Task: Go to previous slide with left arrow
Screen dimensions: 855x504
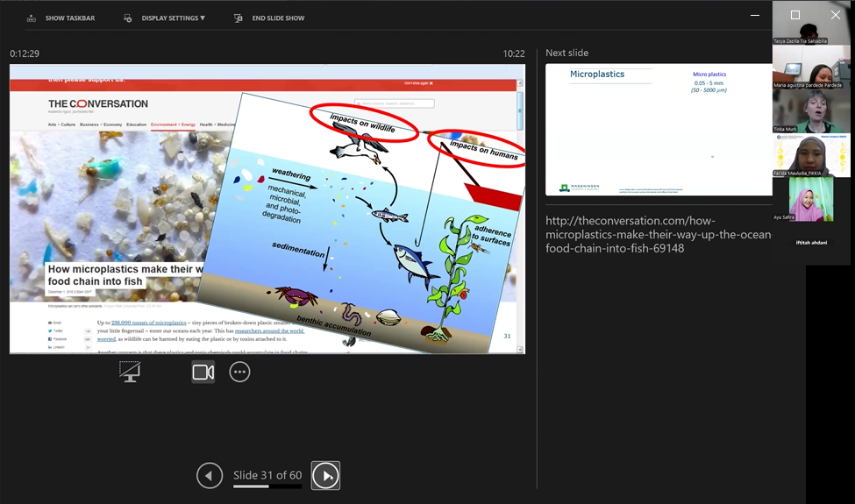Action: (x=209, y=475)
